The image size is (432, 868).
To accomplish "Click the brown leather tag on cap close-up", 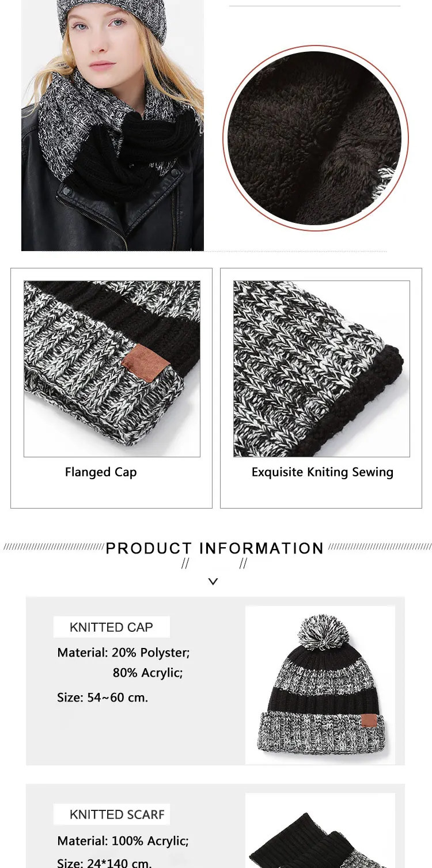I will click(x=145, y=364).
